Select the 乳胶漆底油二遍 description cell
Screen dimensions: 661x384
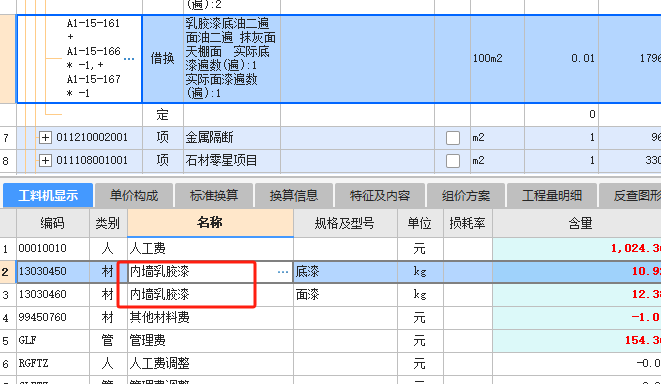pos(232,59)
